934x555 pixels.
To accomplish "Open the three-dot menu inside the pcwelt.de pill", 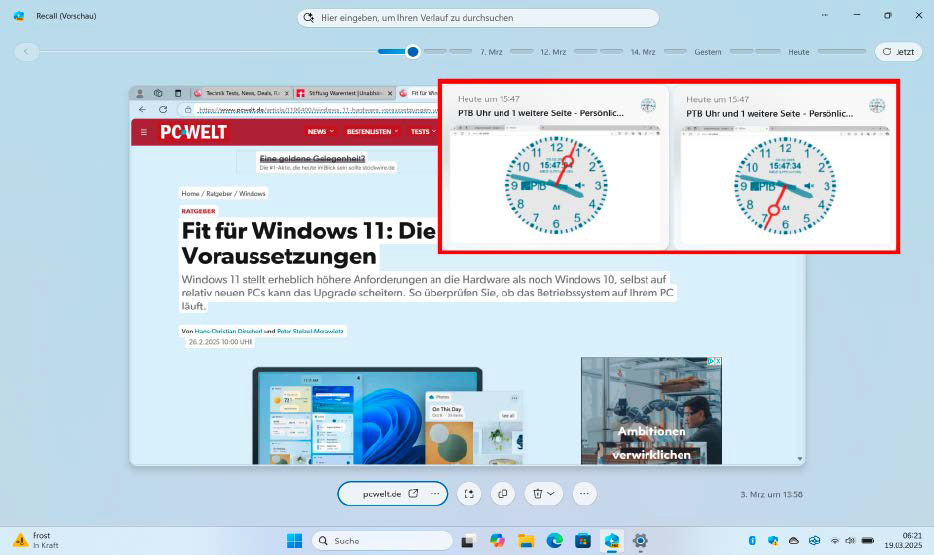I will tap(435, 494).
